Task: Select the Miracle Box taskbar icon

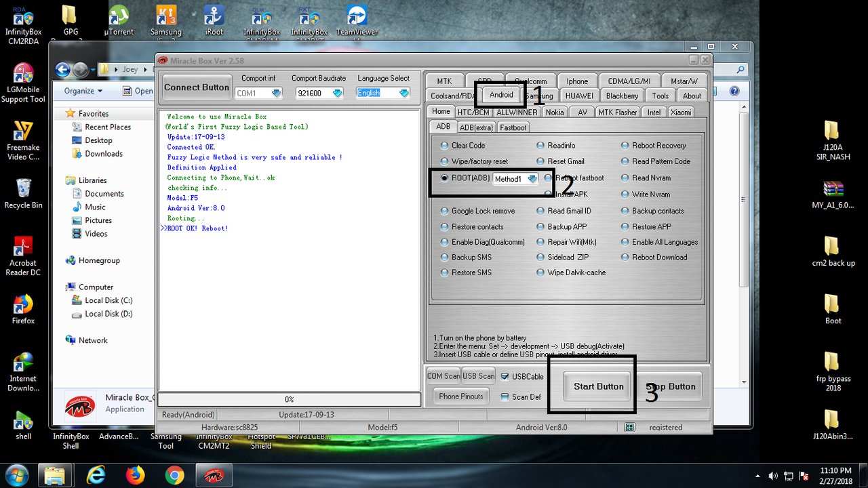Action: [214, 475]
